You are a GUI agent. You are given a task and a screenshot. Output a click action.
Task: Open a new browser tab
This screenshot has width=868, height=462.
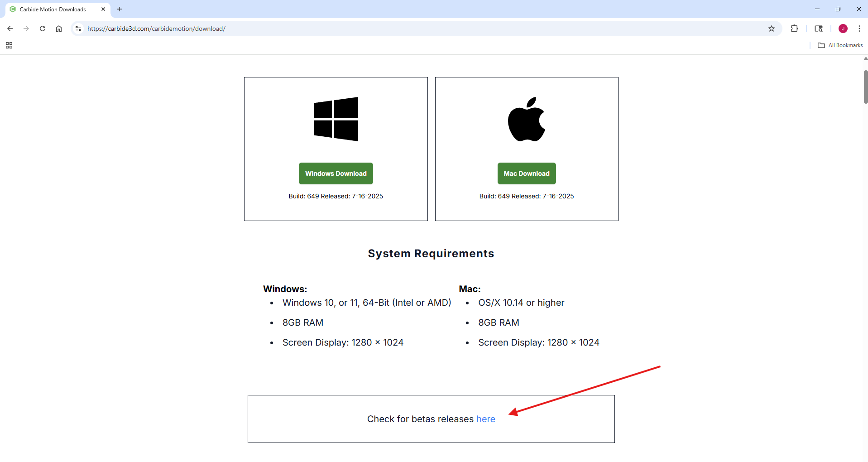(x=120, y=9)
